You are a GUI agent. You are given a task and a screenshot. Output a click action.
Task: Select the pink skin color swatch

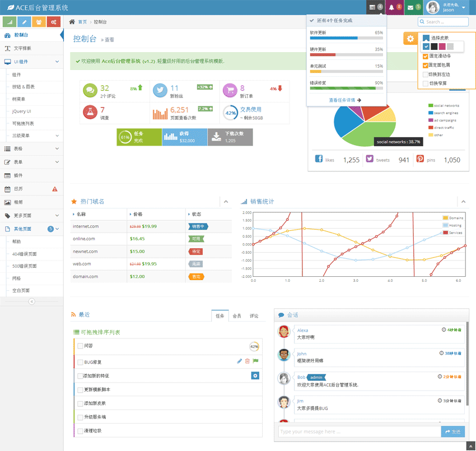(442, 47)
